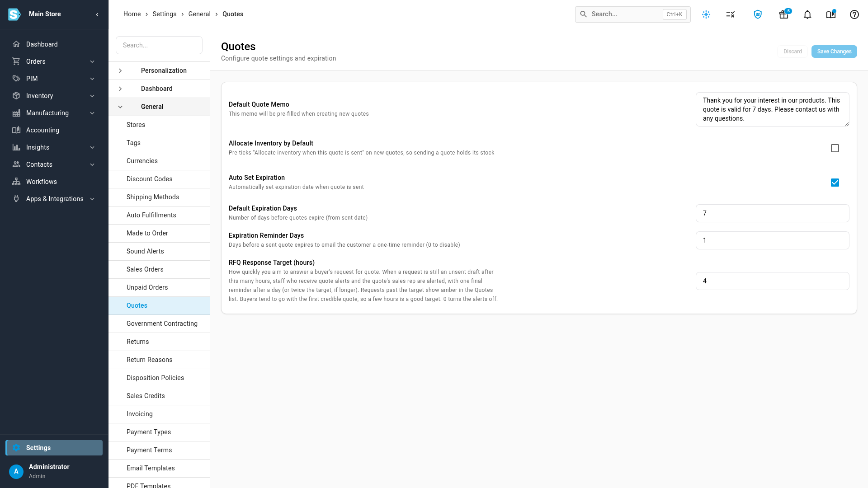Click the Default Quote Memo text area
868x488 pixels.
pos(772,109)
